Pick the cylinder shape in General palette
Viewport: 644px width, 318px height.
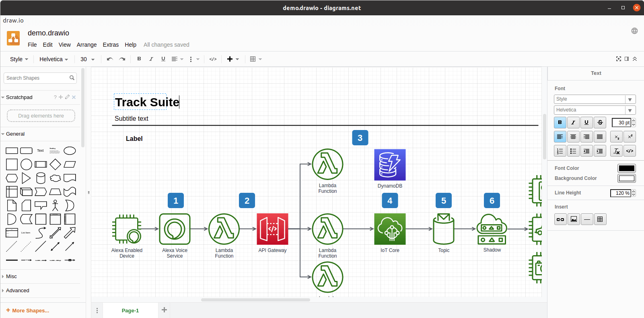coord(41,178)
